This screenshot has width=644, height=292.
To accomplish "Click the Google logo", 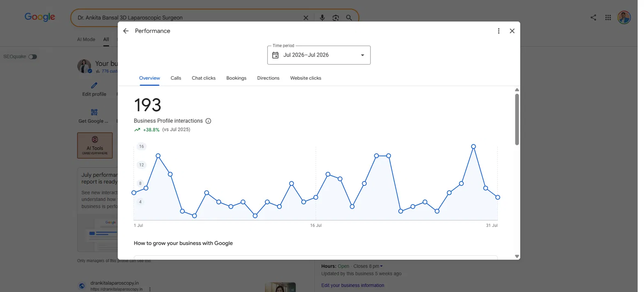I will (40, 17).
